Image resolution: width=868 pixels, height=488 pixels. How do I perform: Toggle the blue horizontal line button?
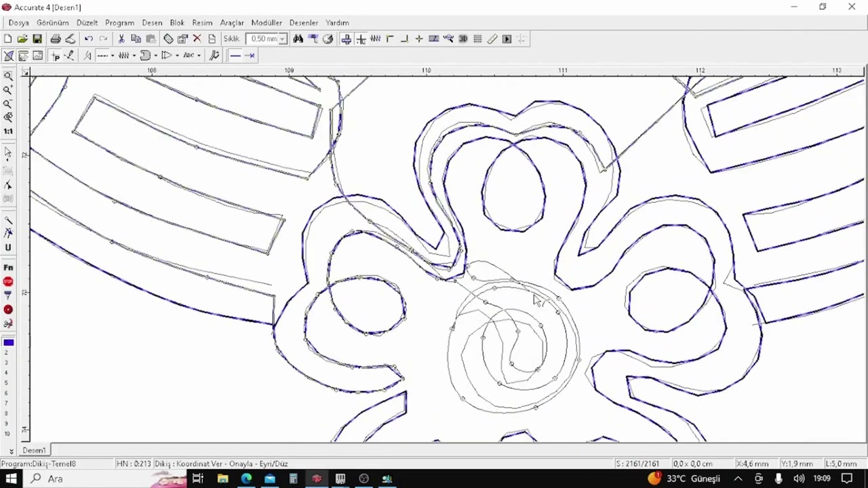235,56
